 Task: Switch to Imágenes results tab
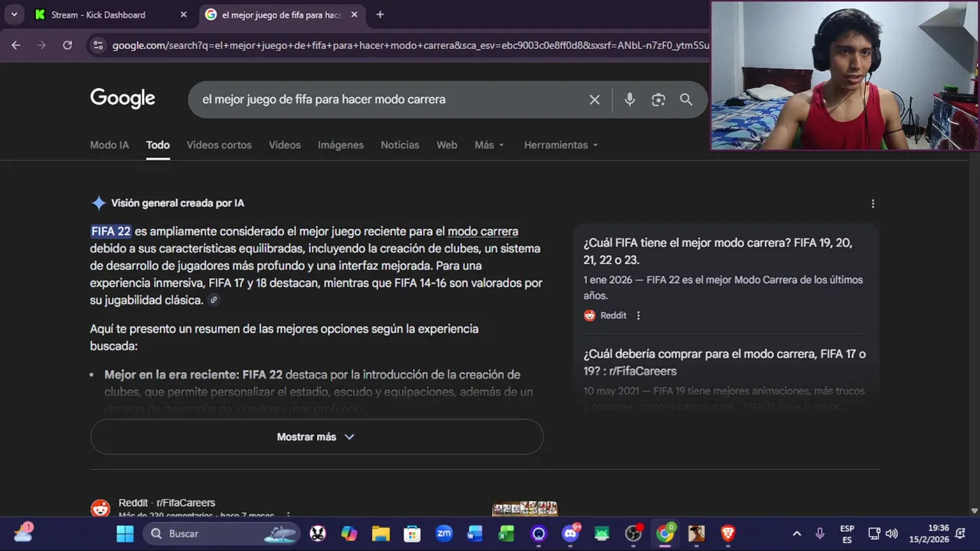point(341,145)
